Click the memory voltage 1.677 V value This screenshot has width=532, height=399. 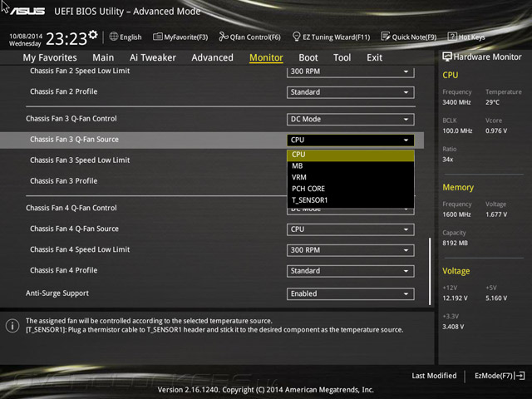click(x=496, y=214)
